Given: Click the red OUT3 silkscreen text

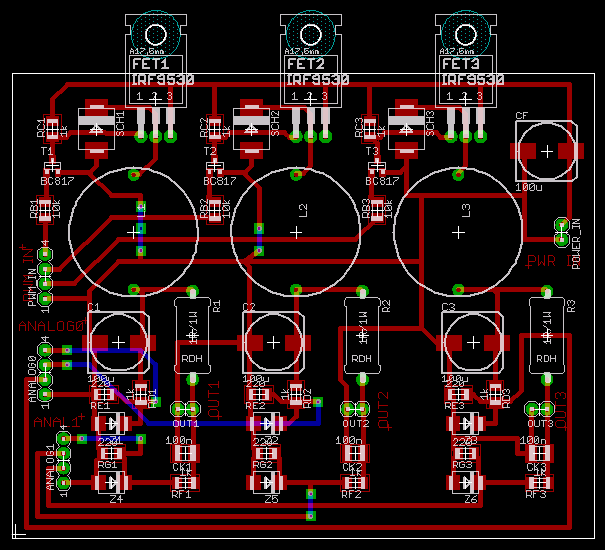Looking at the screenshot, I should click(x=561, y=411).
